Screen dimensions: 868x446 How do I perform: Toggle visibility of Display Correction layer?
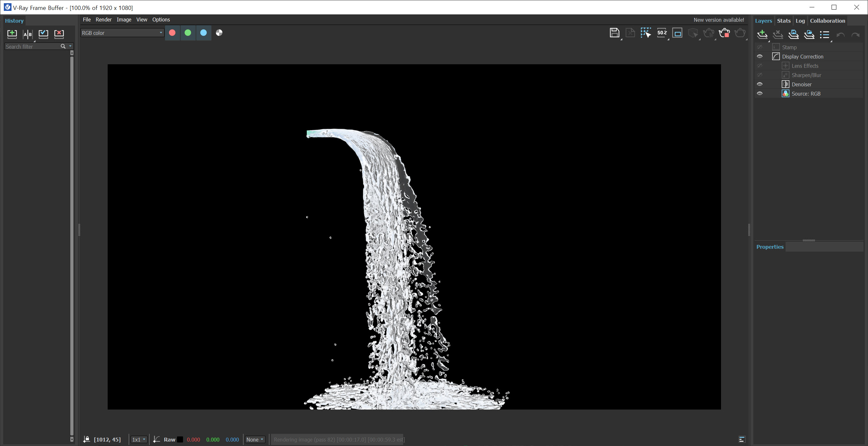(x=759, y=56)
